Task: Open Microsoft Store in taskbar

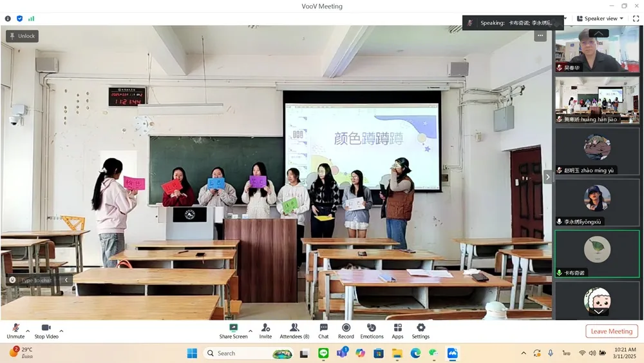Action: [379, 353]
